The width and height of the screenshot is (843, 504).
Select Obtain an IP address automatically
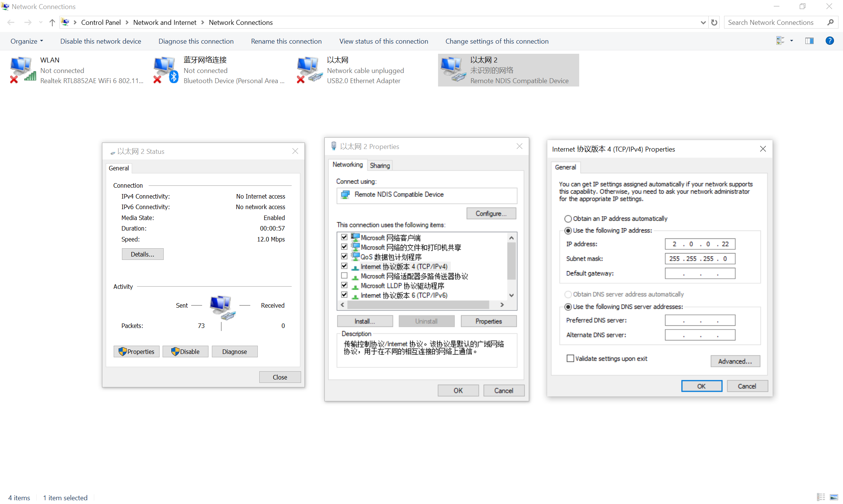(x=568, y=219)
